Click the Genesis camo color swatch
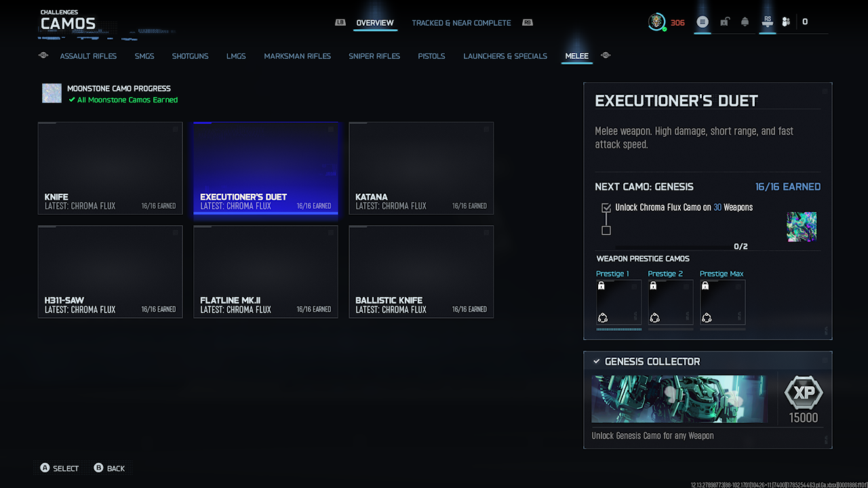The width and height of the screenshot is (868, 488). click(802, 227)
